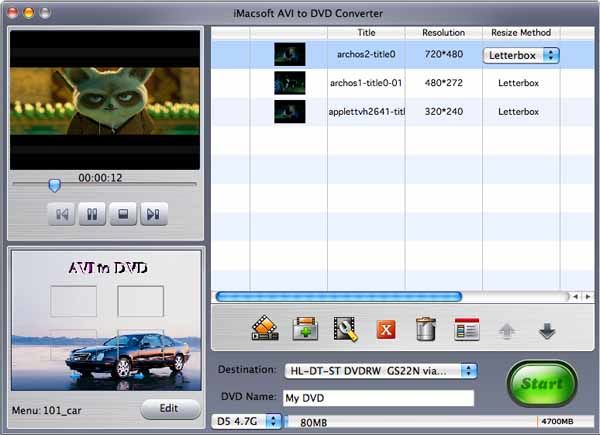
Task: Click the playback position slider handle
Action: click(55, 185)
